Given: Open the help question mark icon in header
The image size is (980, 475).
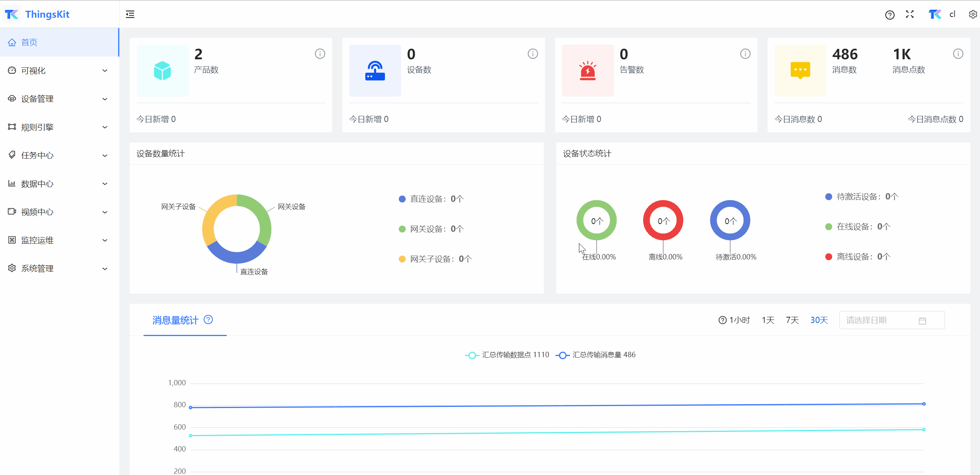Looking at the screenshot, I should coord(890,15).
